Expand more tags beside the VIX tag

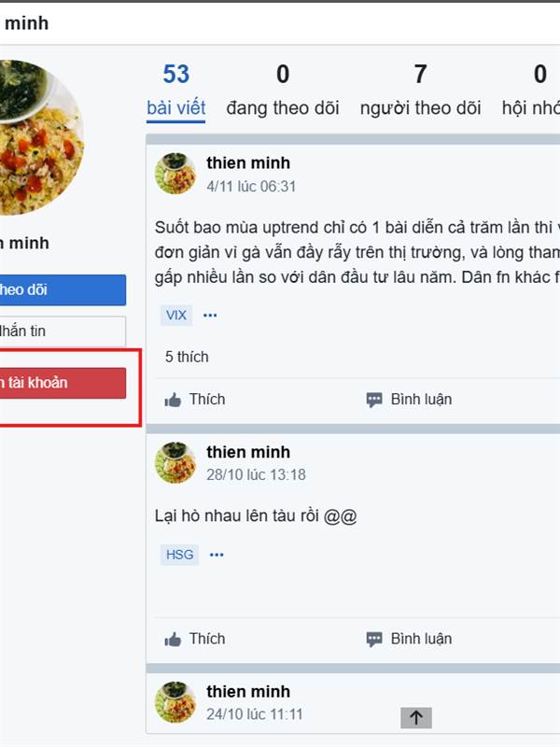coord(210,316)
